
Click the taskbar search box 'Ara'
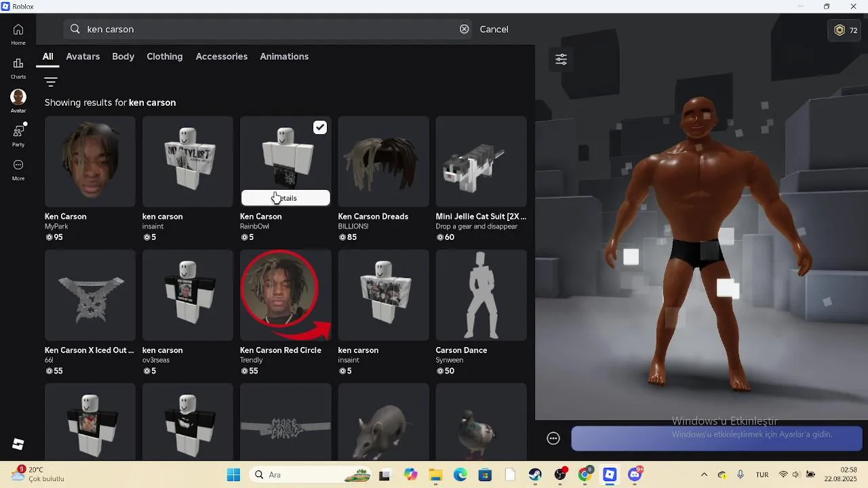[x=309, y=475]
